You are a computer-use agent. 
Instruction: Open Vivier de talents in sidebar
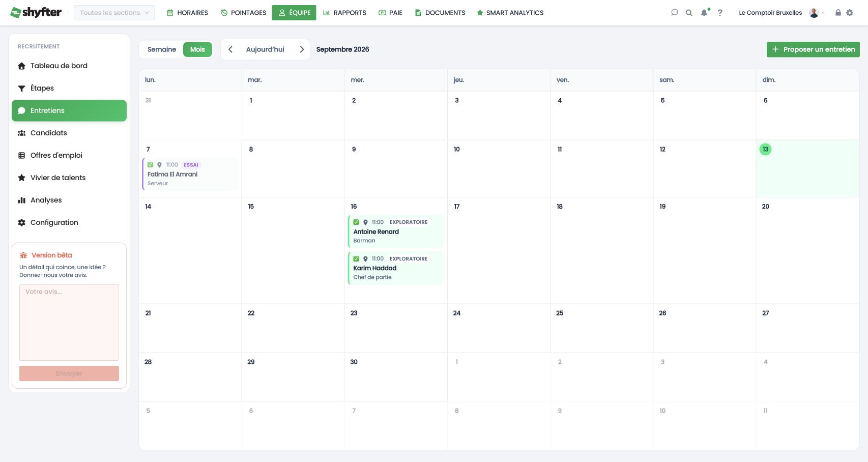69,178
